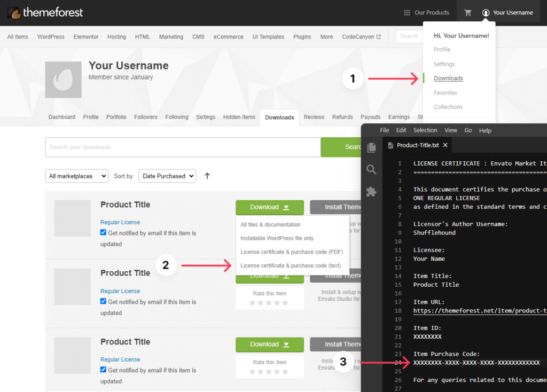Viewport: 547px width, 392px height.
Task: Uncheck email notification for the second product
Action: coord(103,301)
